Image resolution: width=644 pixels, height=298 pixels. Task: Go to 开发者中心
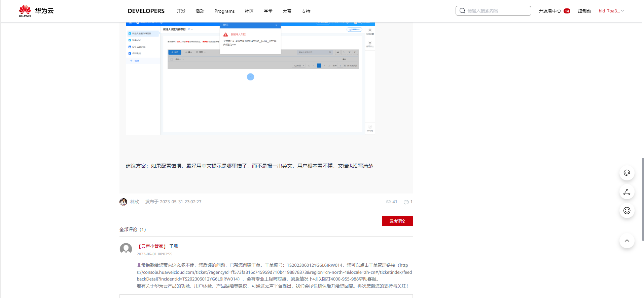(x=550, y=11)
